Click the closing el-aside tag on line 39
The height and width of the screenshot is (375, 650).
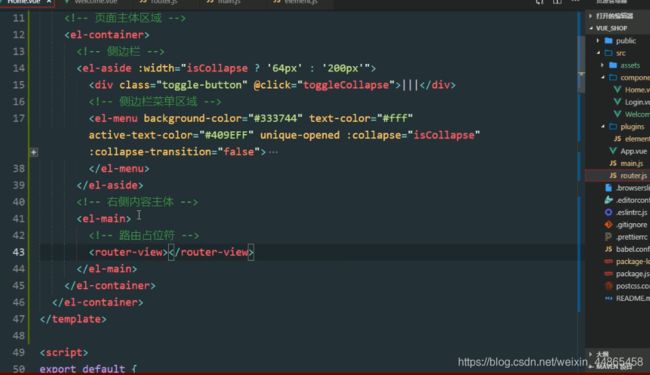[110, 185]
